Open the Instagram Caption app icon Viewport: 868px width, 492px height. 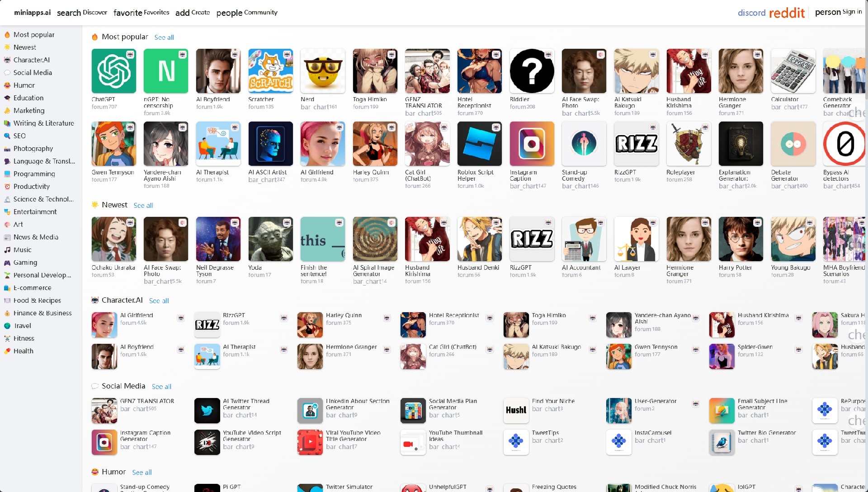click(x=532, y=144)
